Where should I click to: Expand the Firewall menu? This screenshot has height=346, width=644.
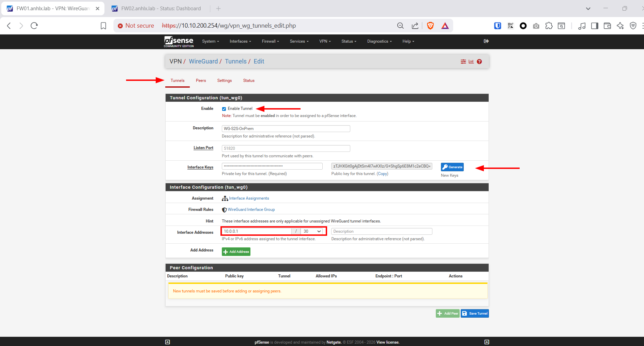[x=270, y=41]
